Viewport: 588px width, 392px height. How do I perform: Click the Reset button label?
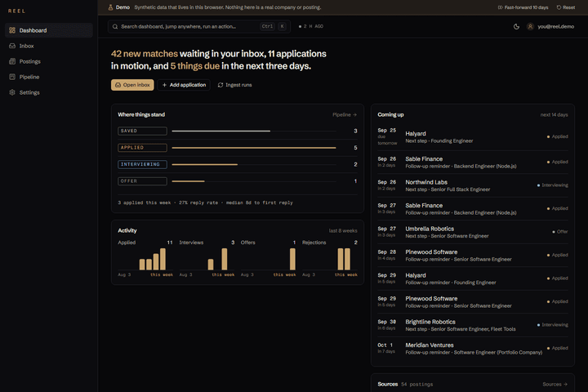pyautogui.click(x=568, y=7)
